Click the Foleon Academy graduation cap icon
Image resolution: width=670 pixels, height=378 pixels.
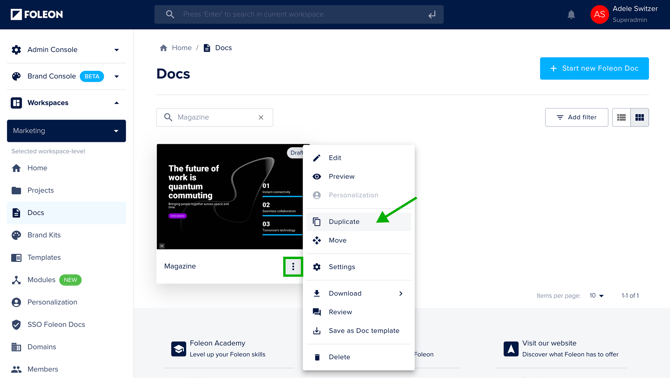178,349
